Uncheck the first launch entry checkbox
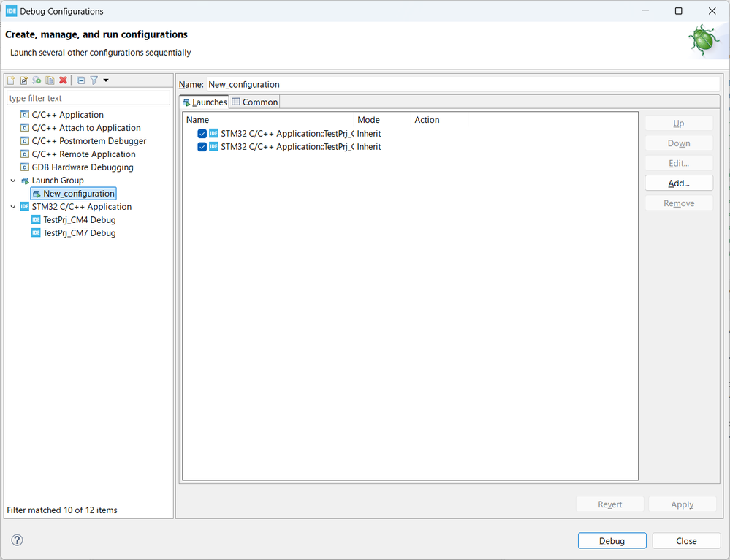Image resolution: width=730 pixels, height=560 pixels. coord(202,134)
